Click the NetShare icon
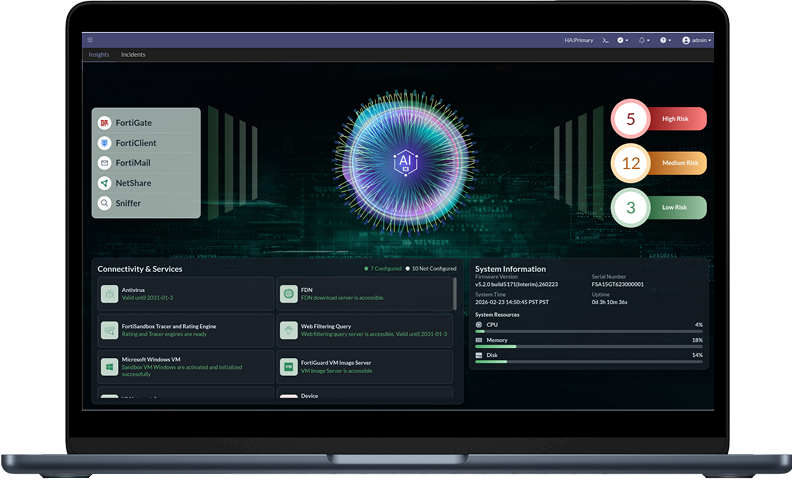The height and width of the screenshot is (480, 792). (105, 183)
